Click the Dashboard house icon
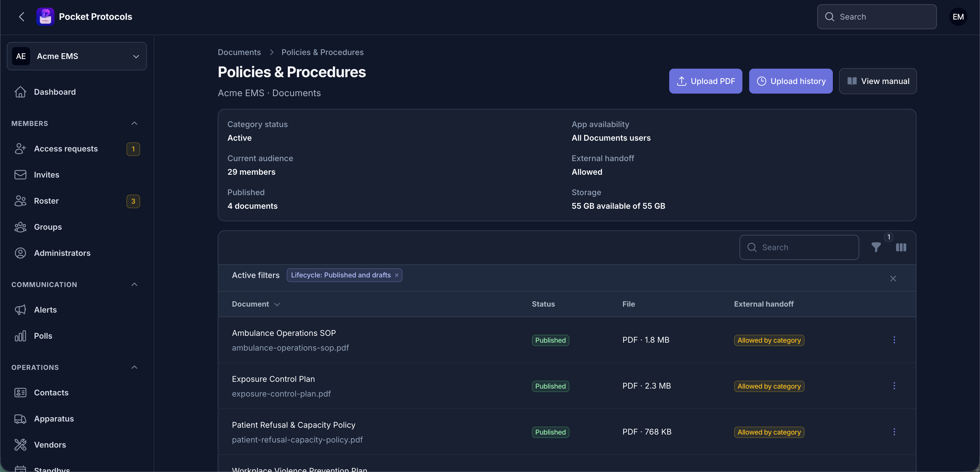 (20, 92)
